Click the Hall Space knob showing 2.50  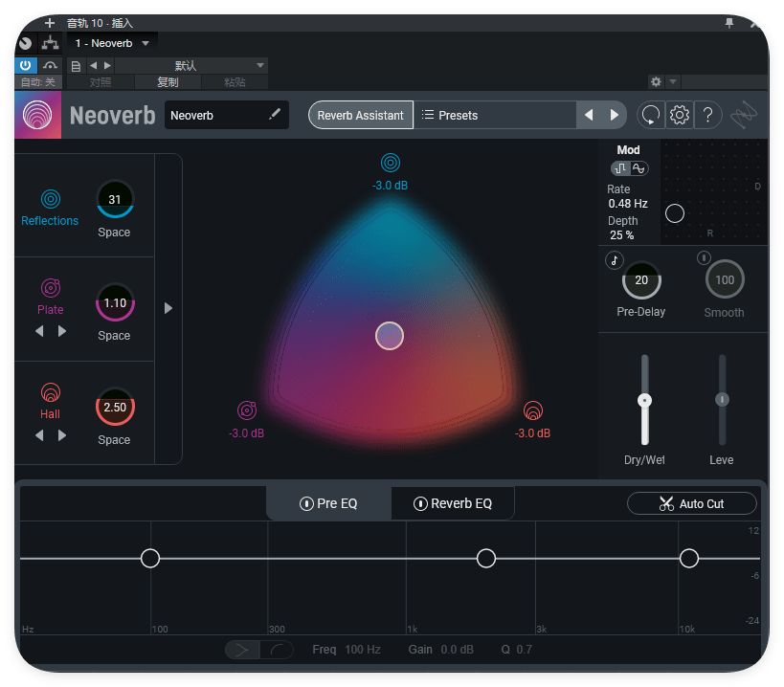115,408
